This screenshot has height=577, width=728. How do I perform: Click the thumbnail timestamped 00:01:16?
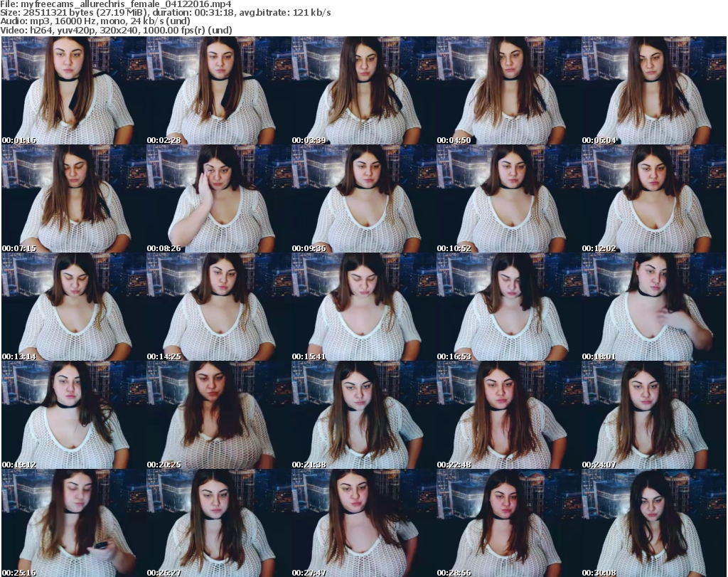coord(73,90)
